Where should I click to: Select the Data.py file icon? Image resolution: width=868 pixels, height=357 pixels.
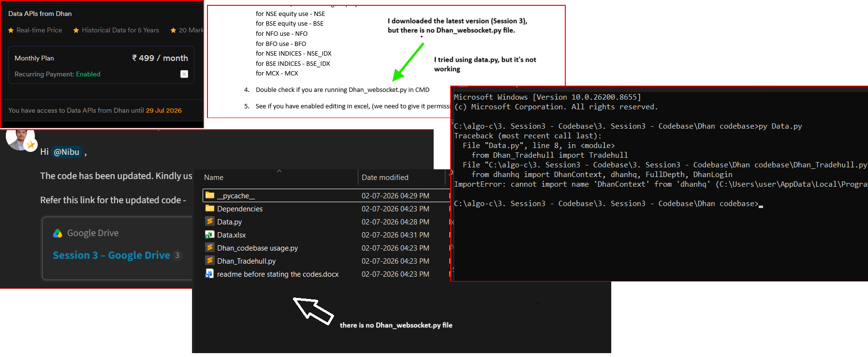point(210,222)
